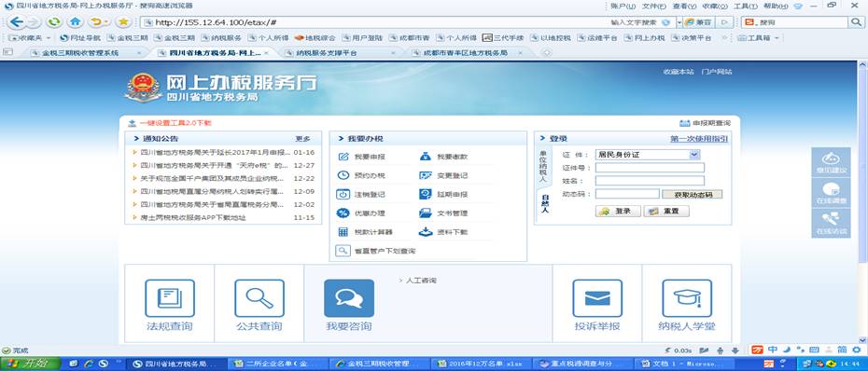
Task: Open 变更登记 change registration icon
Action: point(426,175)
